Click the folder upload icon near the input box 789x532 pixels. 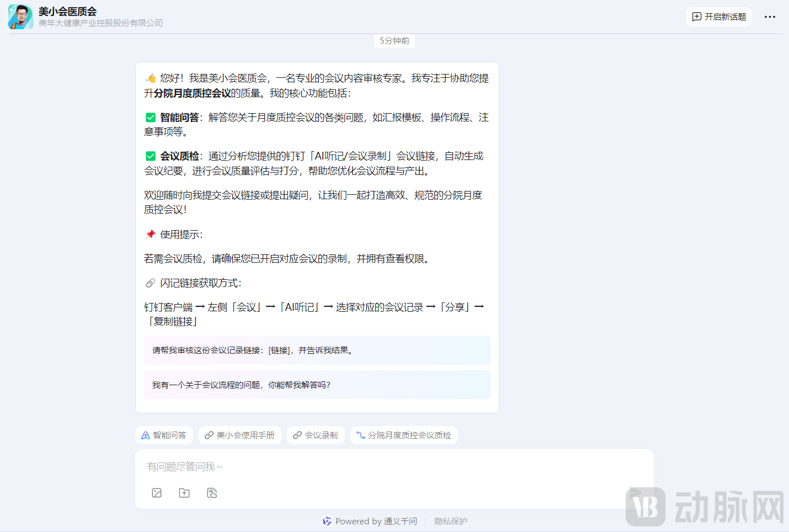[x=184, y=493]
